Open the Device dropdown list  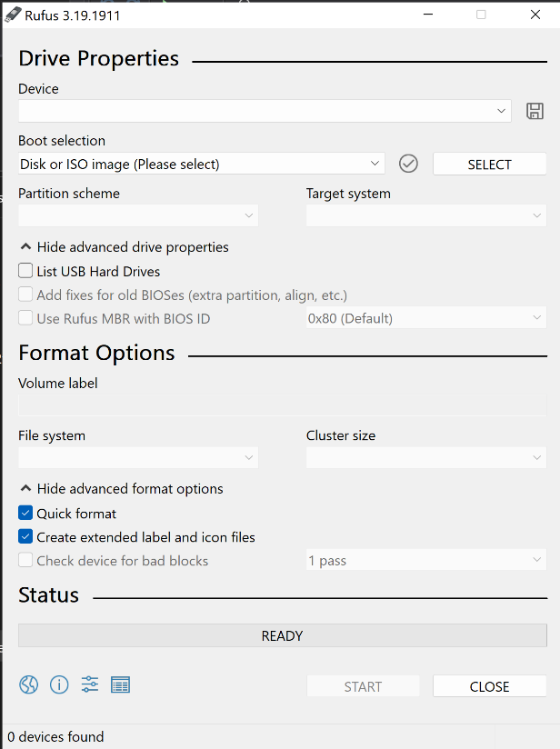(265, 111)
